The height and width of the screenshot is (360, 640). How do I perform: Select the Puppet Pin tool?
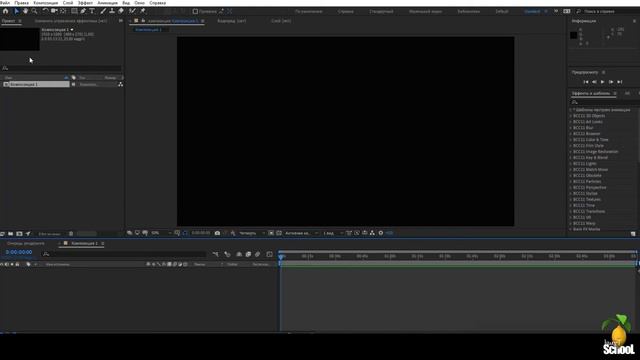[142, 11]
